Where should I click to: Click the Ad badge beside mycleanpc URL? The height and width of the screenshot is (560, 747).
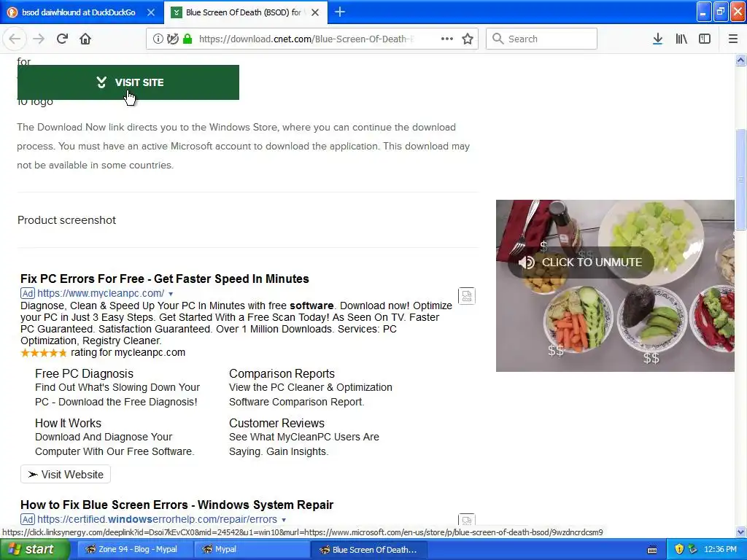coord(28,293)
